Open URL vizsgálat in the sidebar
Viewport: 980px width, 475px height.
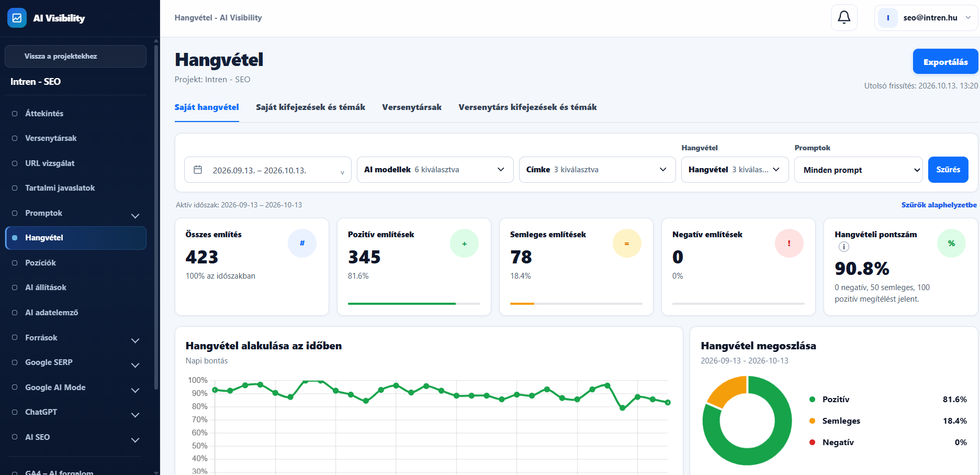(x=75, y=163)
